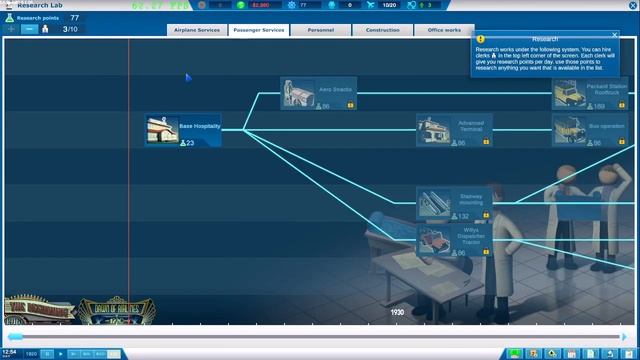Click the lock icon on Willys Dispatcher Tractor

[x=486, y=252]
